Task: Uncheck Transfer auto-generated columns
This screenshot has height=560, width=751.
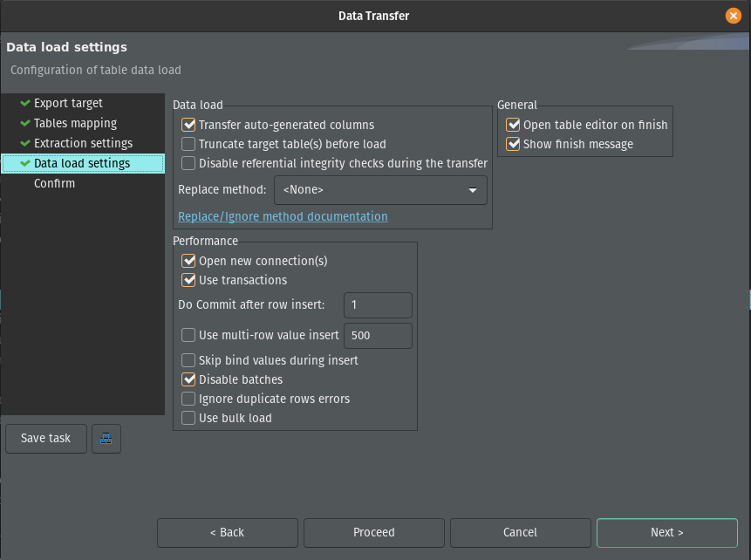Action: tap(188, 125)
